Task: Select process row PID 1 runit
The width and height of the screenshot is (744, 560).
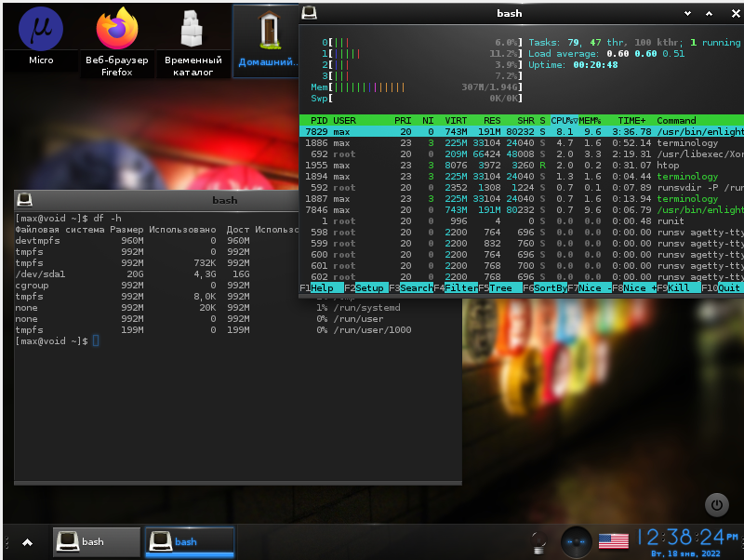Action: click(x=522, y=221)
